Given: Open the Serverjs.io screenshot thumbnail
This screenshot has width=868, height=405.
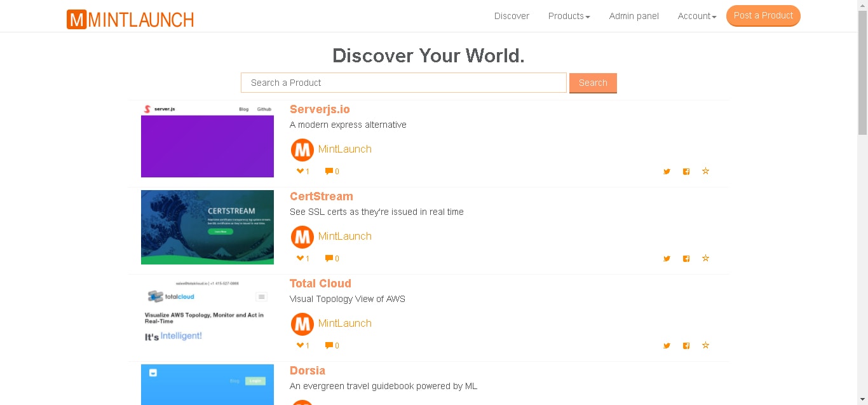Looking at the screenshot, I should click(x=207, y=140).
